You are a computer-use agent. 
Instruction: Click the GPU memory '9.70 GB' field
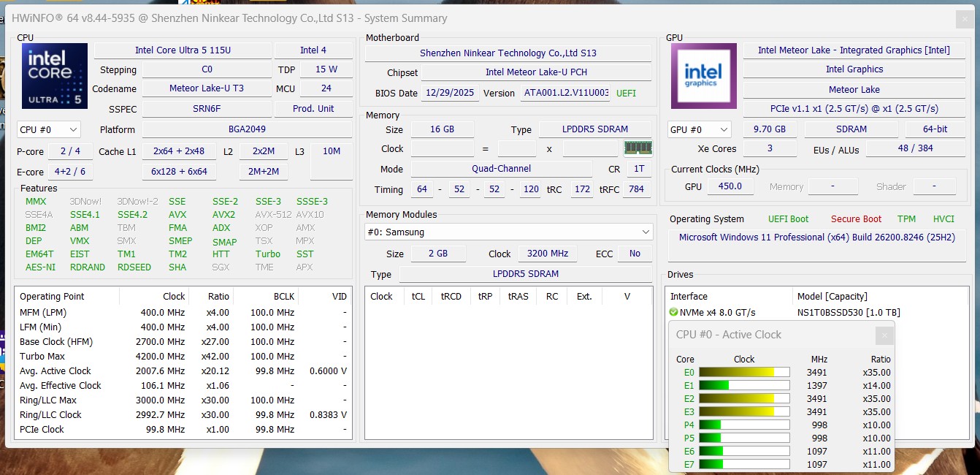[770, 129]
